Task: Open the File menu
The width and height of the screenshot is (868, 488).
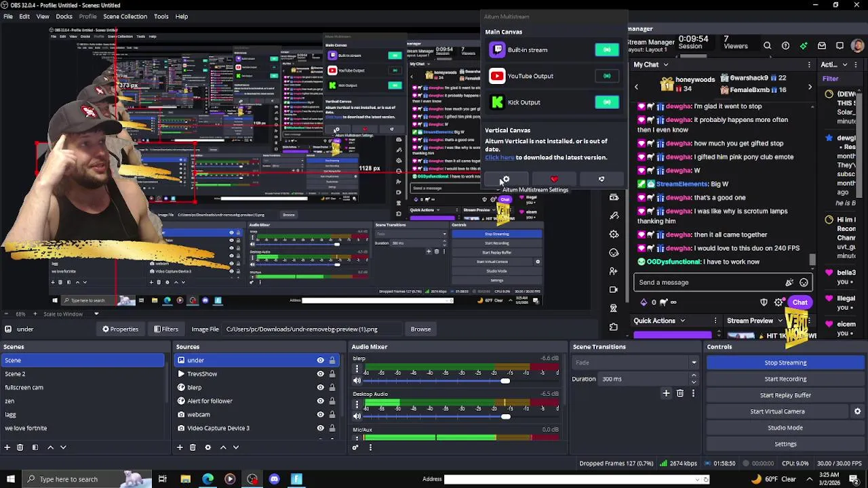Action: coord(8,16)
